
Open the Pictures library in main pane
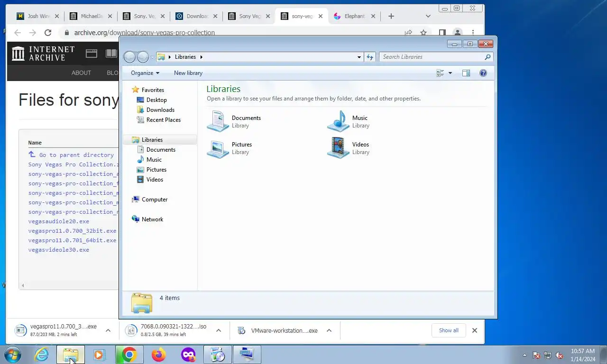point(230,148)
